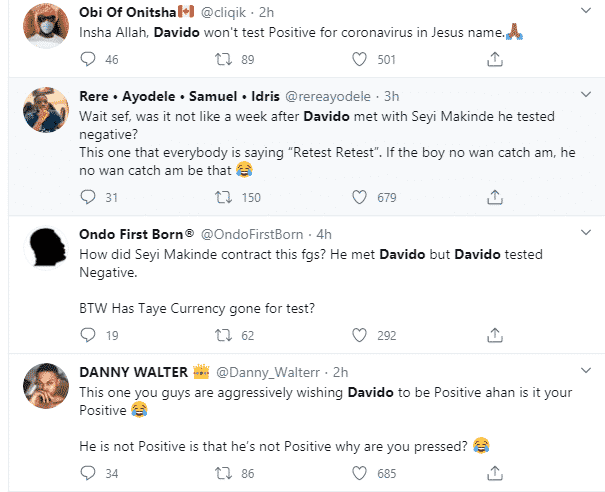Share Obi Of Onitsha's tweet

point(495,59)
